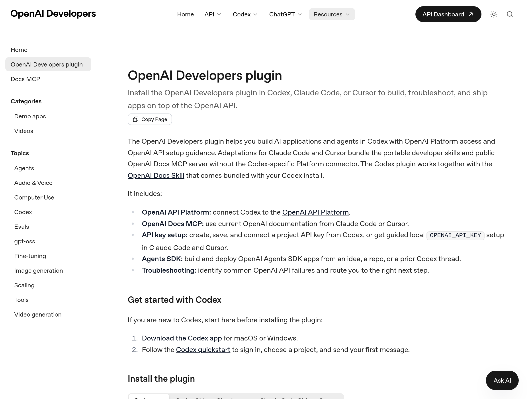Go to Home in top navigation
The height and width of the screenshot is (399, 532).
click(185, 14)
